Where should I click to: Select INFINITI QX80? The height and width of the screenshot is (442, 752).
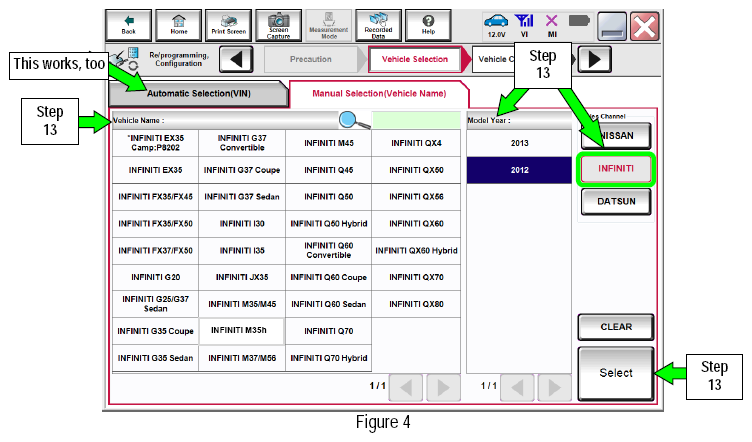pos(416,304)
